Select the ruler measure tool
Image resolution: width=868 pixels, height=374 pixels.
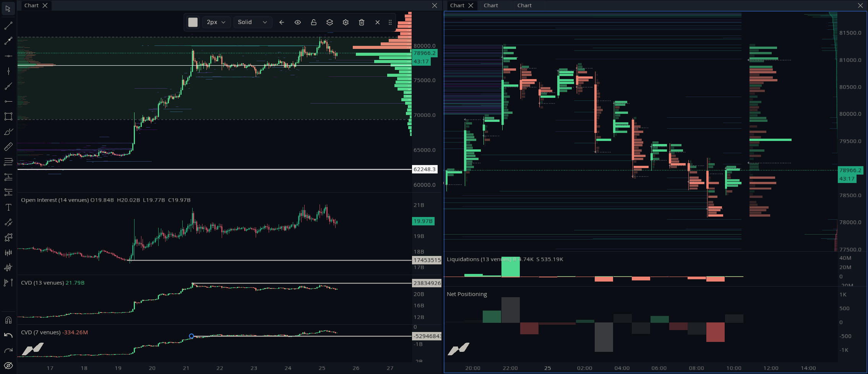tap(8, 147)
